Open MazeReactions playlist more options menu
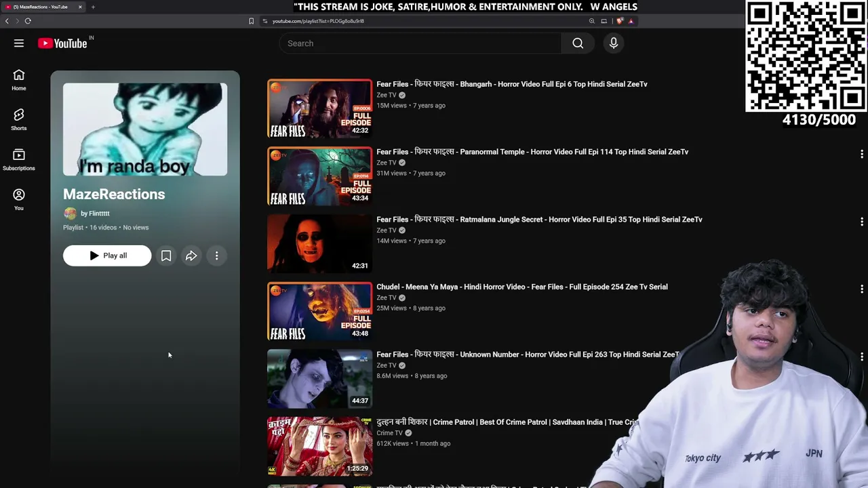Screen dimensions: 868x488 pyautogui.click(x=217, y=256)
